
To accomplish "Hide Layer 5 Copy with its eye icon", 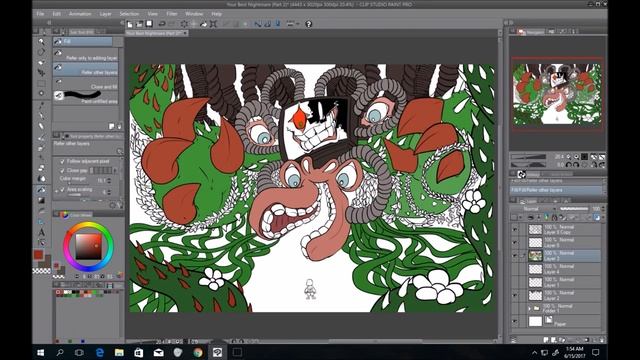I will tap(515, 229).
